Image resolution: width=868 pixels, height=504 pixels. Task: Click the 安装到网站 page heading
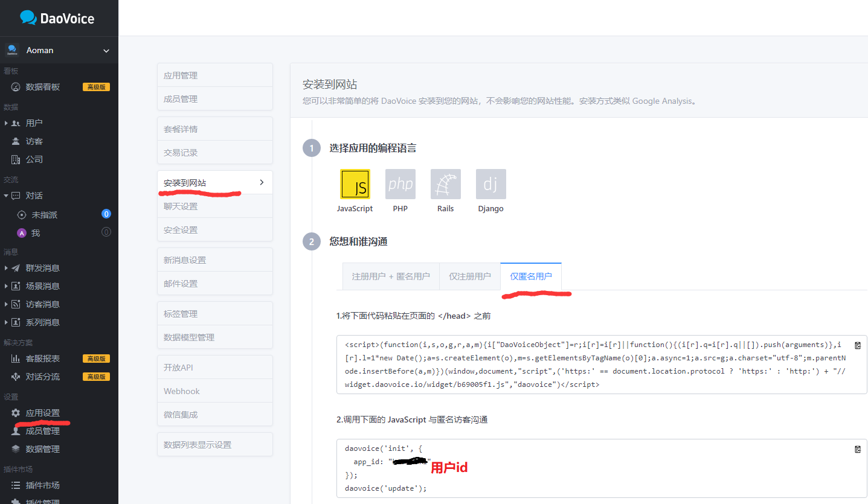pyautogui.click(x=330, y=85)
